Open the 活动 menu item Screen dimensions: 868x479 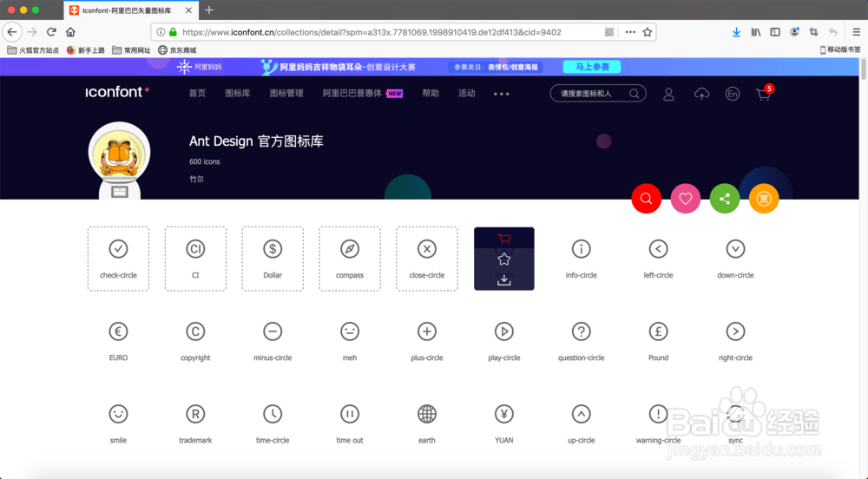(467, 94)
